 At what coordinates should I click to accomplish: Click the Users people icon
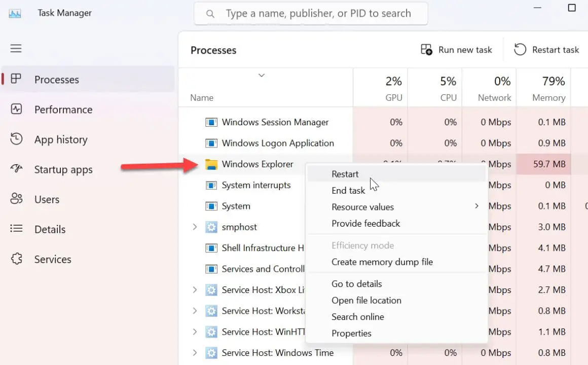pos(16,199)
